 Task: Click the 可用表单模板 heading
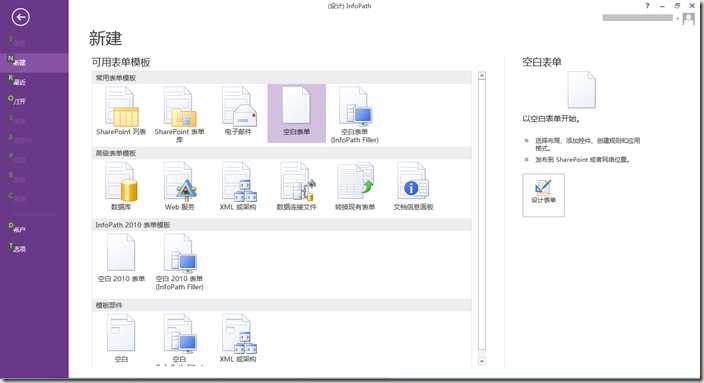coord(121,62)
